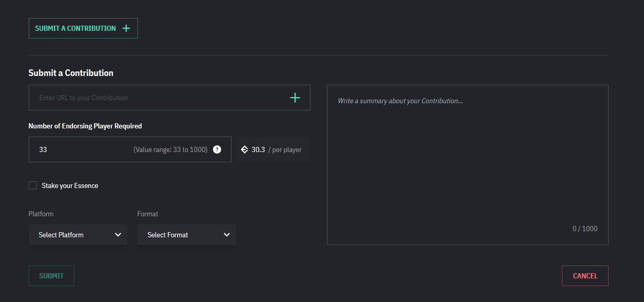This screenshot has height=302, width=644.
Task: Enable the Stake your Essence checkbox
Action: [x=33, y=185]
